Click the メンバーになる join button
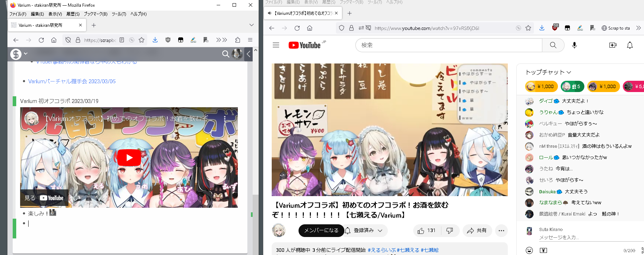Viewport: 644px width, 255px height. coord(321,231)
